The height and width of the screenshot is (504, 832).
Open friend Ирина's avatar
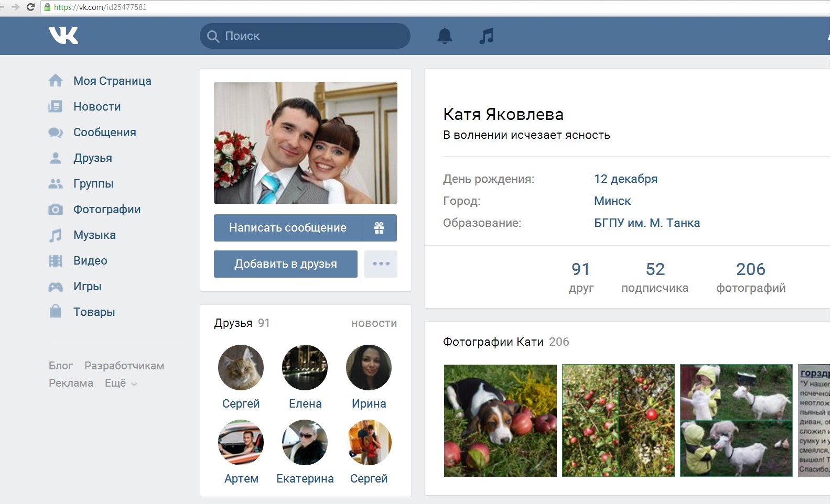(369, 367)
